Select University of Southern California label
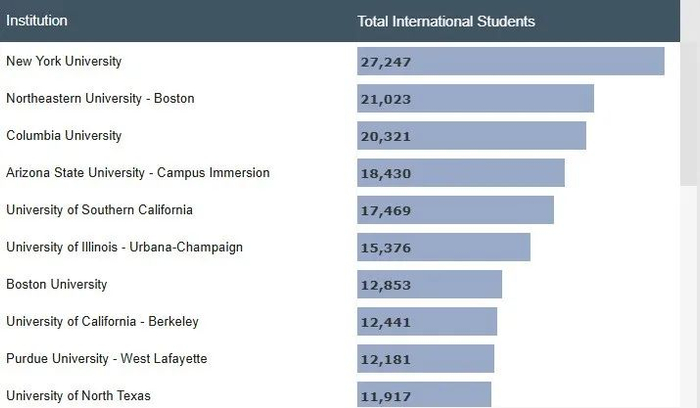 pyautogui.click(x=99, y=210)
